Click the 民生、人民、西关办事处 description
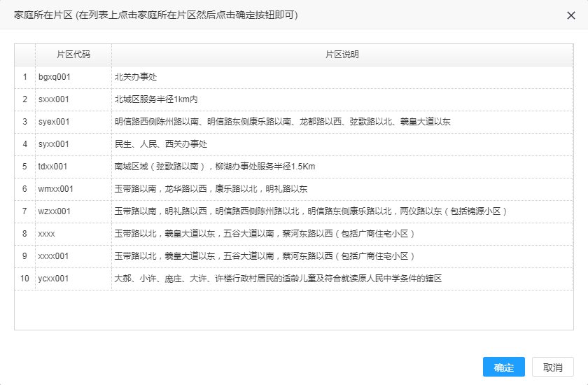588x385 pixels. pyautogui.click(x=161, y=144)
